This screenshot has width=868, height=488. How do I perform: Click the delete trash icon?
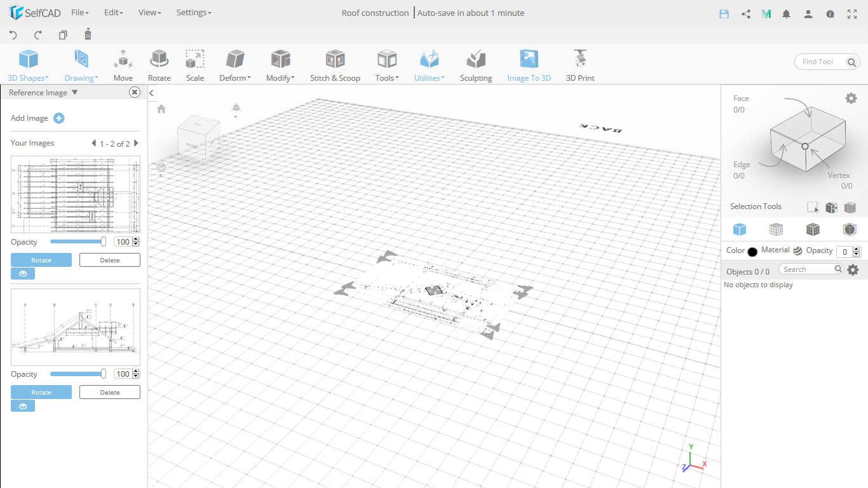pos(88,34)
